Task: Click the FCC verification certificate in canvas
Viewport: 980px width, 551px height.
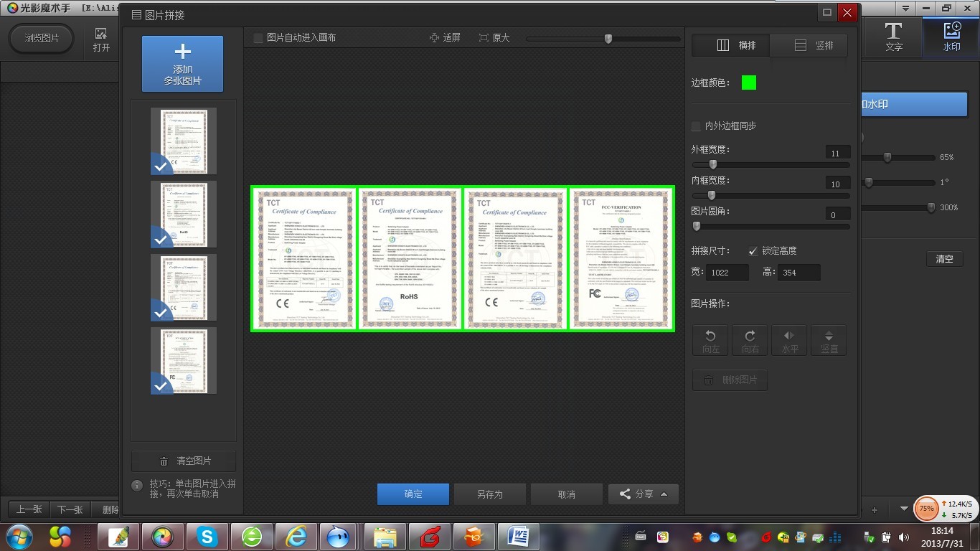Action: point(621,259)
